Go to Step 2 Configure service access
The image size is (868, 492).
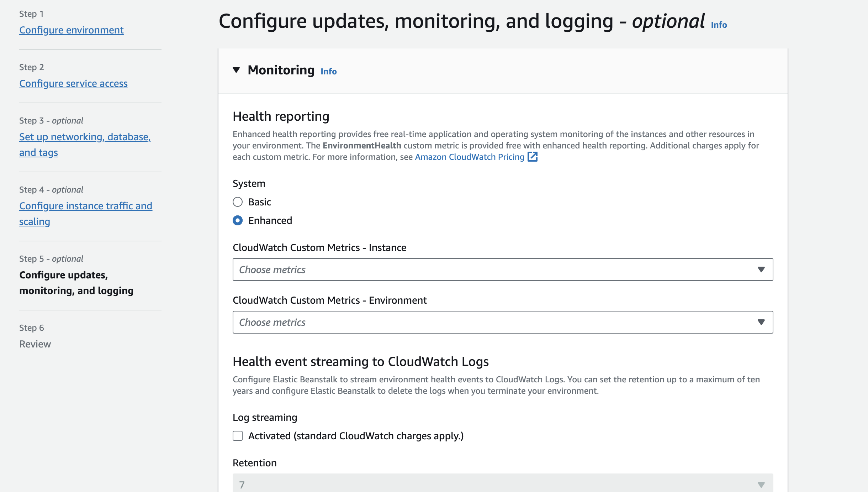tap(73, 83)
